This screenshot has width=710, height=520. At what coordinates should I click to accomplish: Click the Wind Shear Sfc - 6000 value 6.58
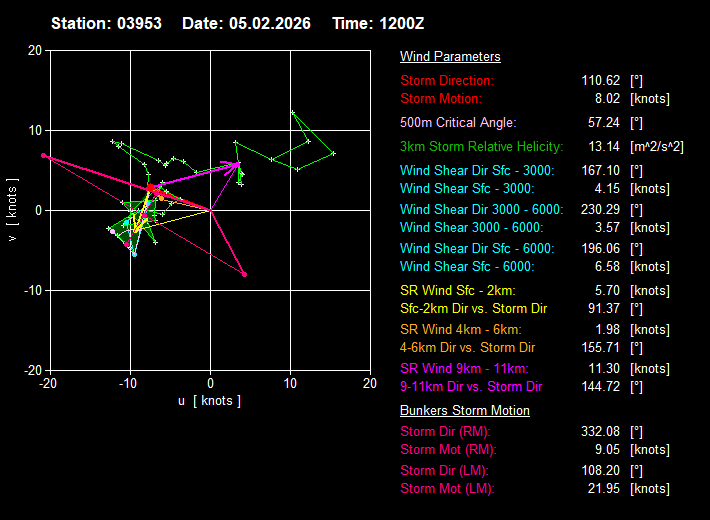click(603, 267)
